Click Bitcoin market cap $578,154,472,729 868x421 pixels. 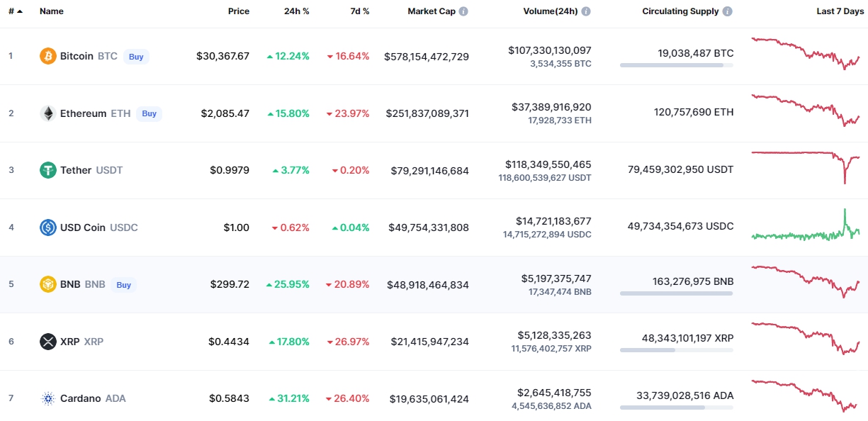click(x=427, y=56)
